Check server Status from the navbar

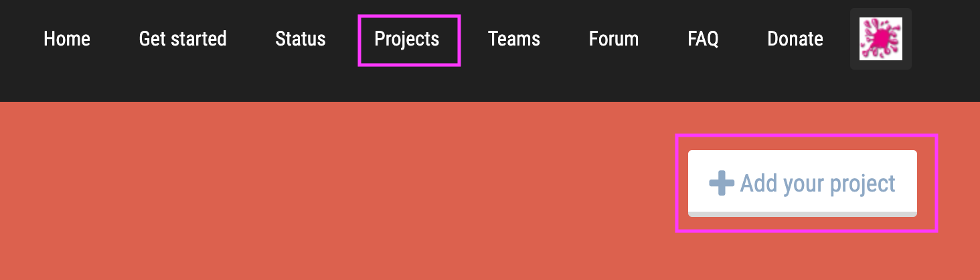pyautogui.click(x=301, y=39)
